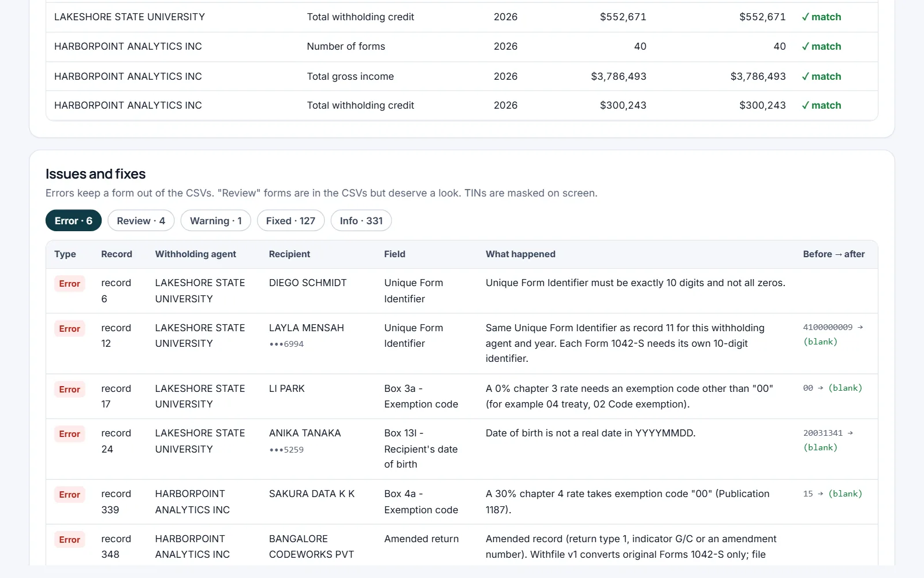
Task: Select recipient SAKURA DATA K K
Action: (312, 494)
